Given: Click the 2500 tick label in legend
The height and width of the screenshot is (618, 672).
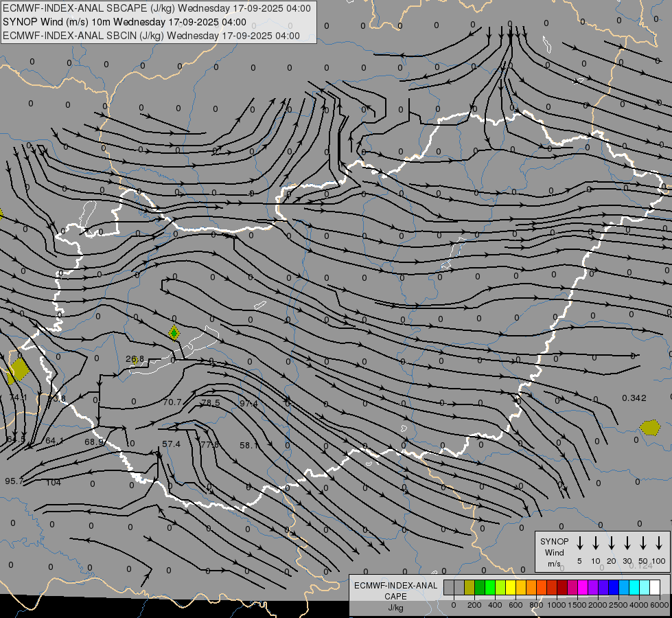Looking at the screenshot, I should click(618, 605).
